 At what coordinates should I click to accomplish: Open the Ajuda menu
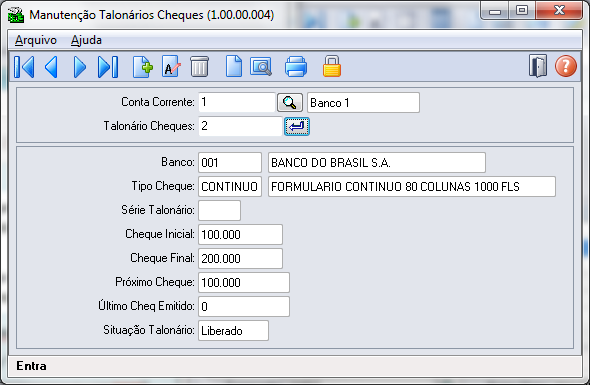86,40
